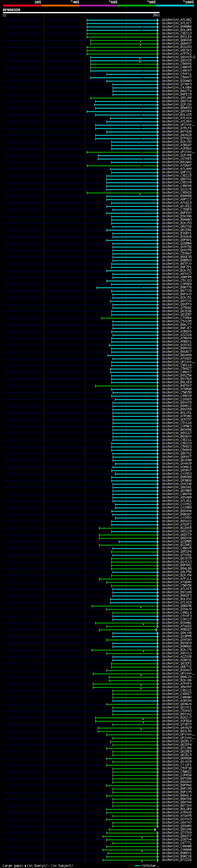Viewport: 197px width, 868px height.
Task: Click UniRef100_B6SKM6 in hit list
Action: 176,430
